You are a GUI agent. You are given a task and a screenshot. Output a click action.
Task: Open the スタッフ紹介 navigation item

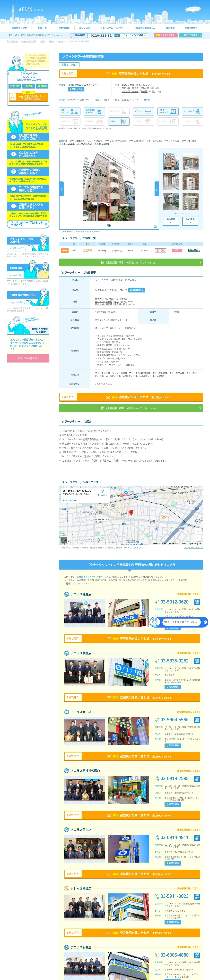[85, 28]
